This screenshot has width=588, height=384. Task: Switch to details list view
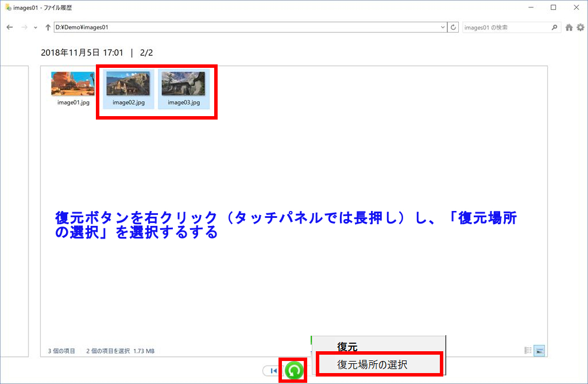coord(528,351)
